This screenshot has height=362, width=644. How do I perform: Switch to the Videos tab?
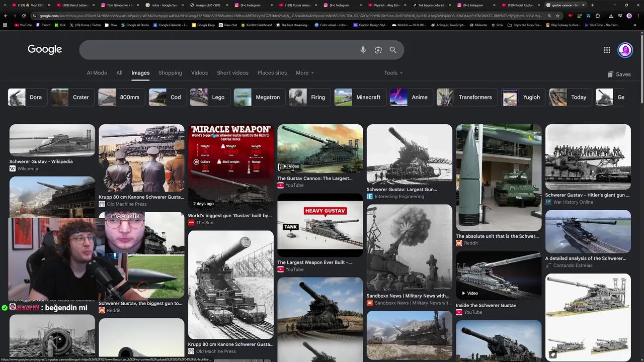[x=199, y=73]
